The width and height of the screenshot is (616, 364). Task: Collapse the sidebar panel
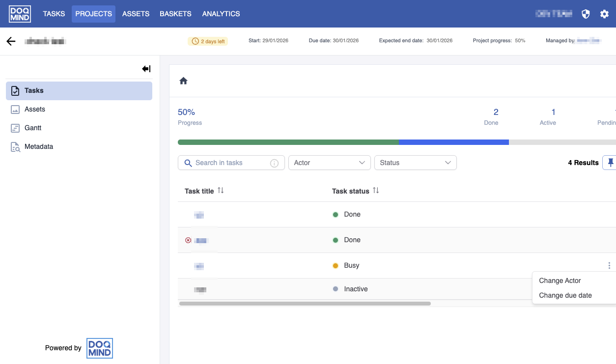(x=146, y=69)
